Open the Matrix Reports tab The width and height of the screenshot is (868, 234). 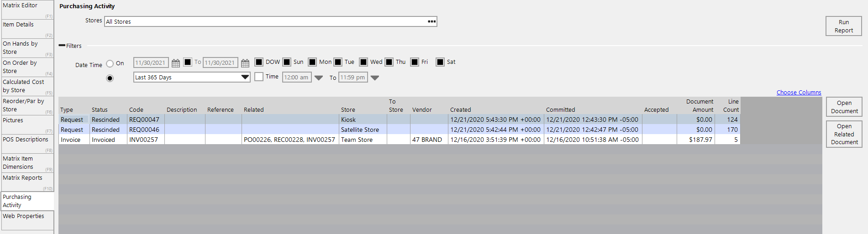(27, 182)
